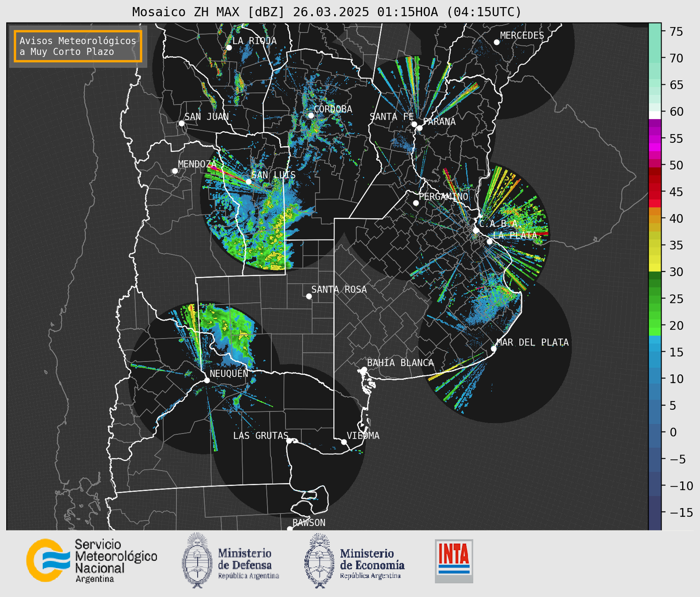The width and height of the screenshot is (700, 597).
Task: Click the 75 value on the color scale
Action: coord(676,32)
